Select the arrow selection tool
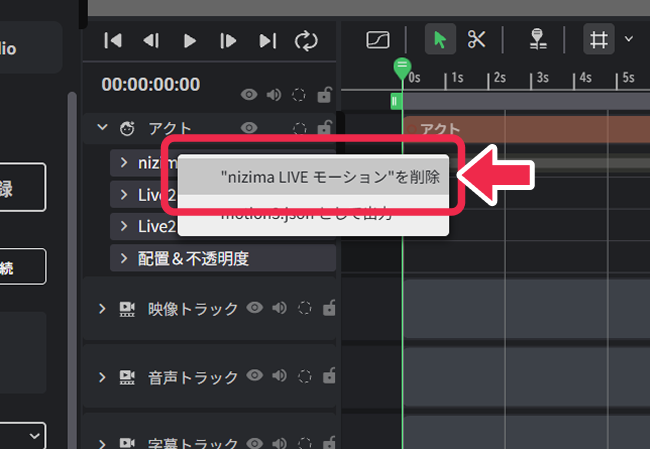650x449 pixels. (x=440, y=40)
